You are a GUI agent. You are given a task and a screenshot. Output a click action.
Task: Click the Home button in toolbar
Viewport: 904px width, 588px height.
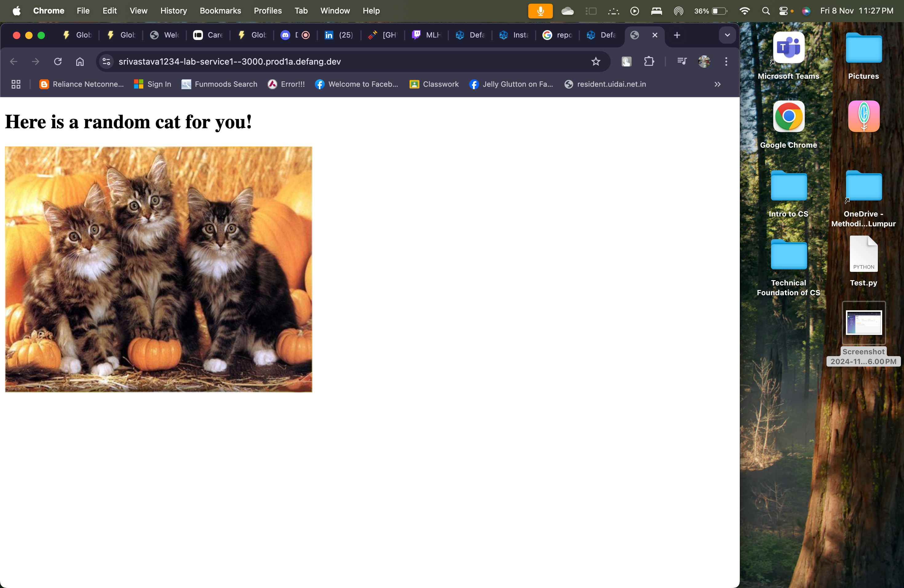coord(80,62)
